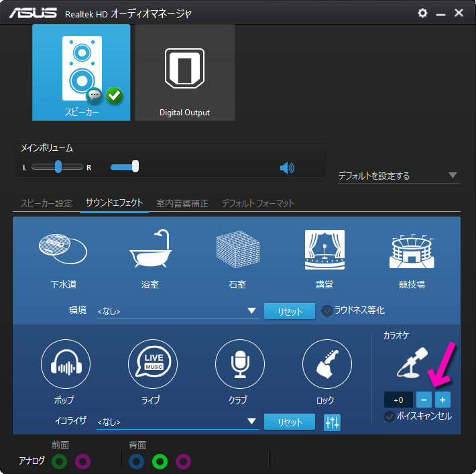Open the graphic equalizer sliders icon
476x474 pixels.
[333, 422]
